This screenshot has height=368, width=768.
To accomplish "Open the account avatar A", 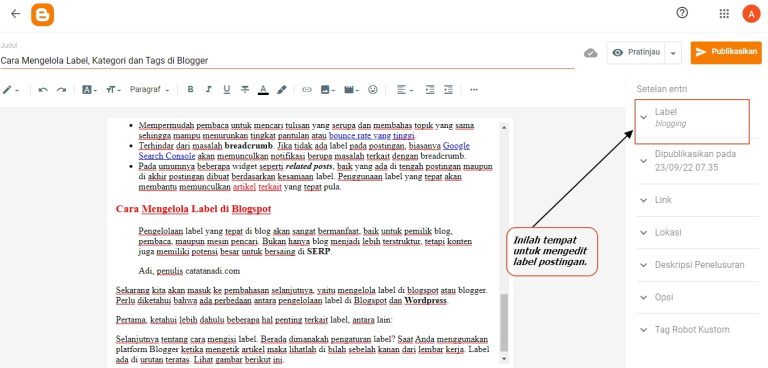I will pyautogui.click(x=751, y=14).
